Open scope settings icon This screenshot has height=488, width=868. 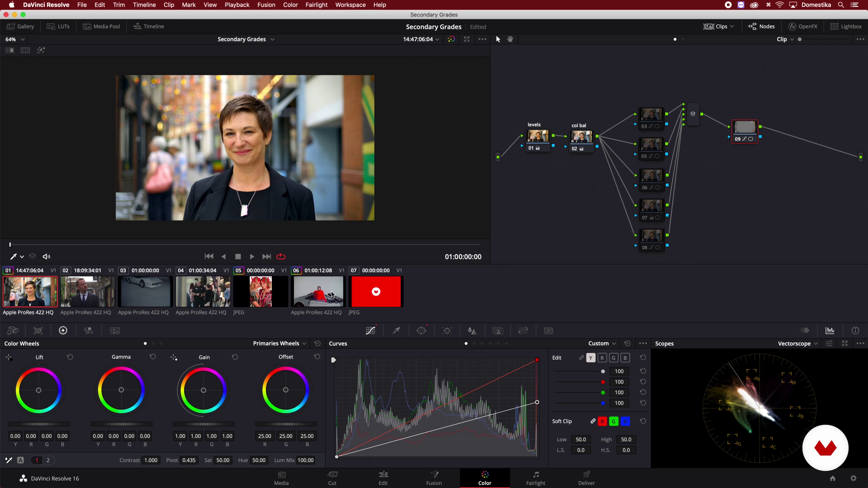(x=829, y=343)
